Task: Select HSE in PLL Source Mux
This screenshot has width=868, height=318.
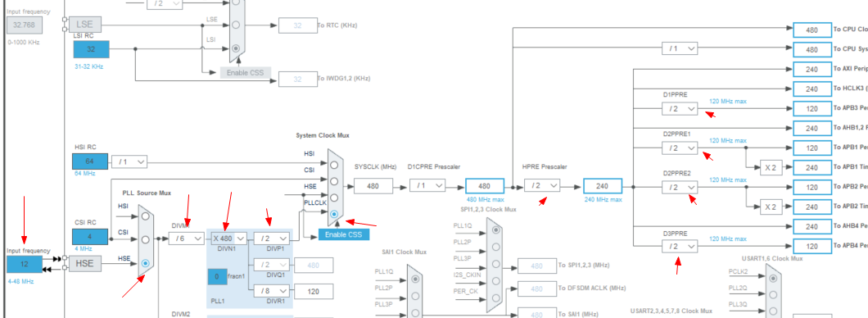Action: (145, 263)
